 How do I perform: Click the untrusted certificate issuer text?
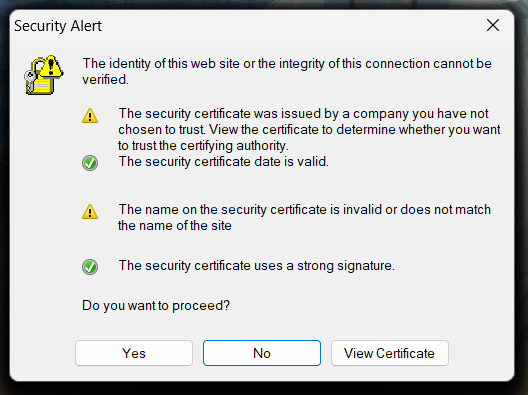point(309,130)
